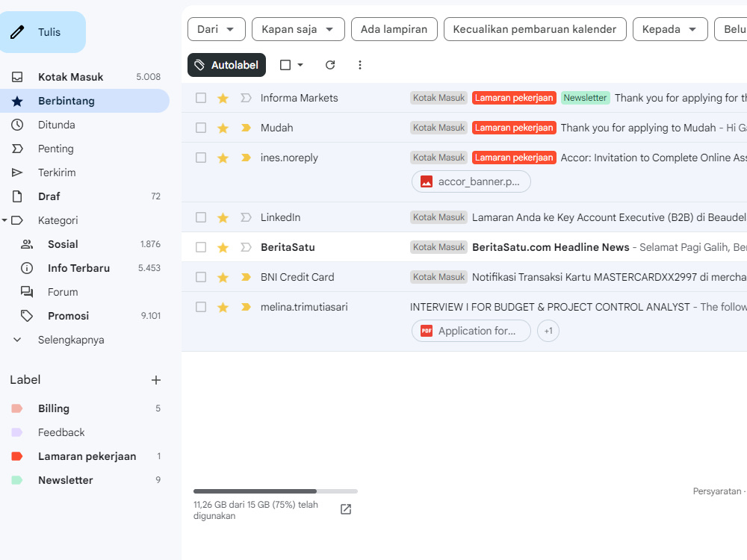Click the refresh icon in the toolbar
747x560 pixels.
(330, 65)
